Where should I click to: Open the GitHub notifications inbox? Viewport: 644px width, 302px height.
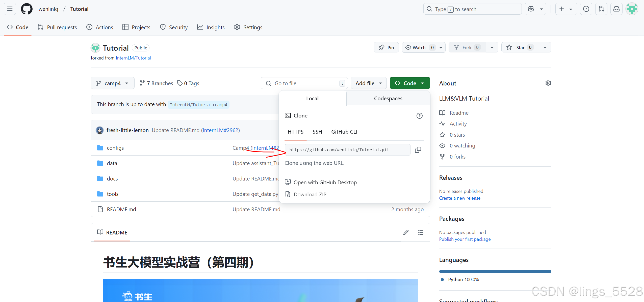pyautogui.click(x=616, y=9)
